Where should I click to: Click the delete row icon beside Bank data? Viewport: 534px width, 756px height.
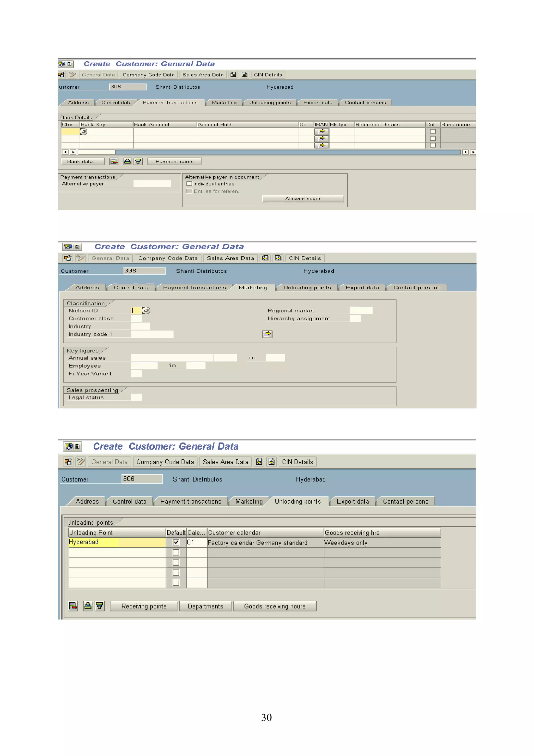(x=114, y=161)
